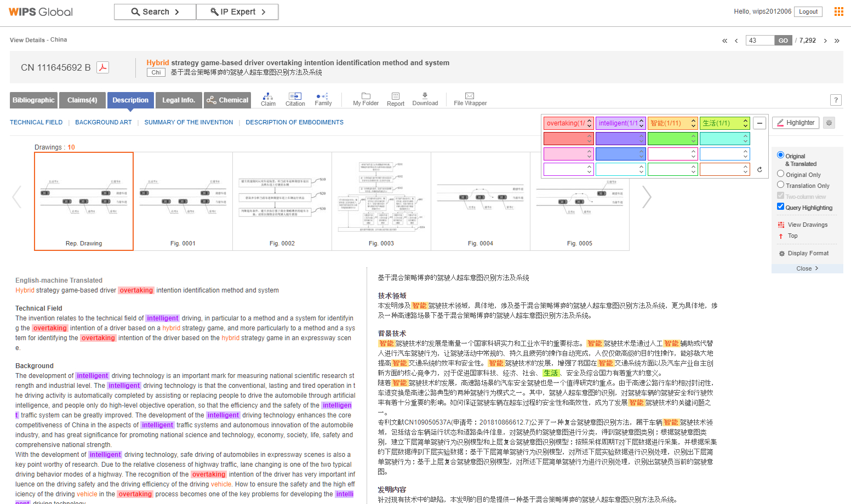Reset highlighter colors with refresh icon
Viewport: 851px width, 504px height.
click(x=759, y=169)
